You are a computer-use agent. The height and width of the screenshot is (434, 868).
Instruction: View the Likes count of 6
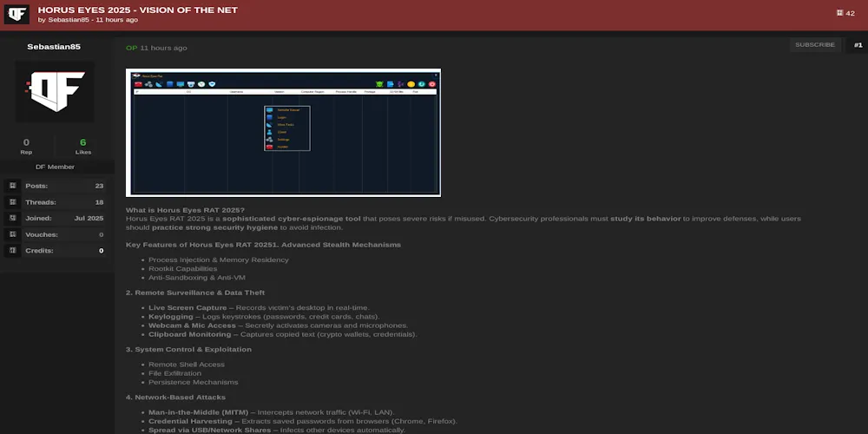coord(83,142)
